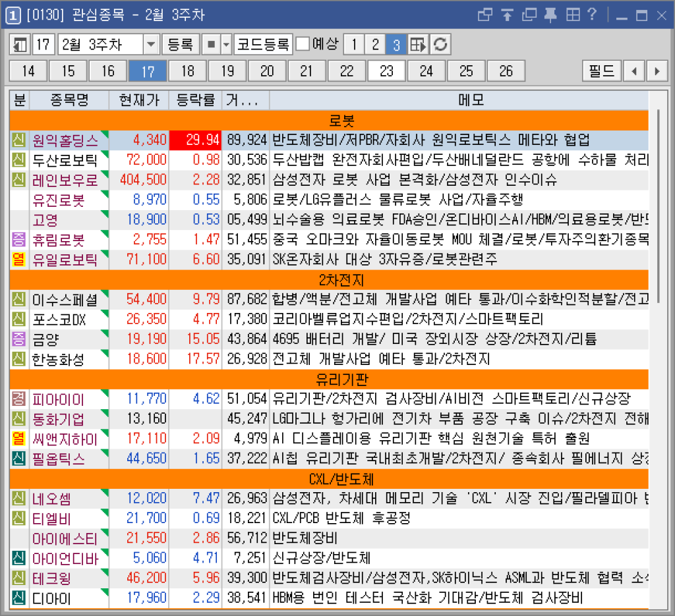Sort by the 현재가 column header
The image size is (675, 616).
tap(139, 100)
